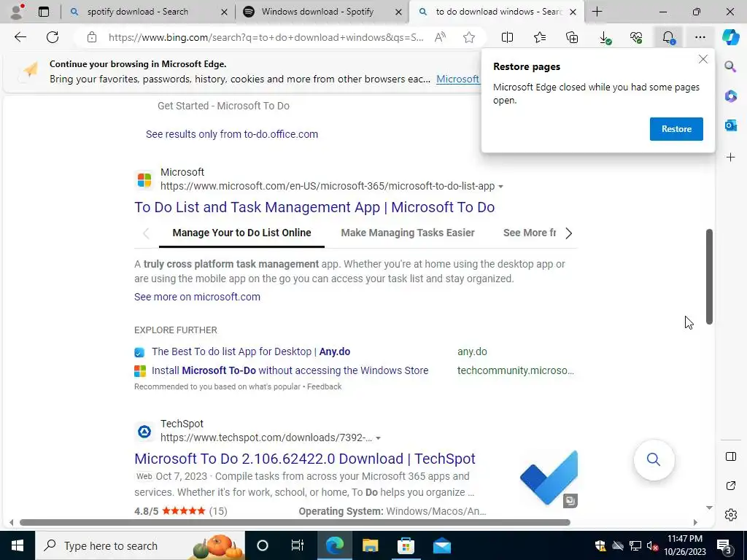Open the Windows Start menu
Screen dimensions: 747x560
[18, 545]
